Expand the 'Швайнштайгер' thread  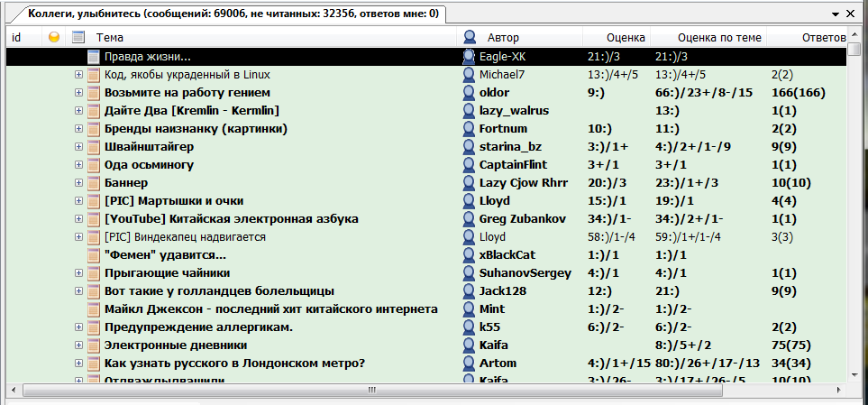pyautogui.click(x=79, y=146)
